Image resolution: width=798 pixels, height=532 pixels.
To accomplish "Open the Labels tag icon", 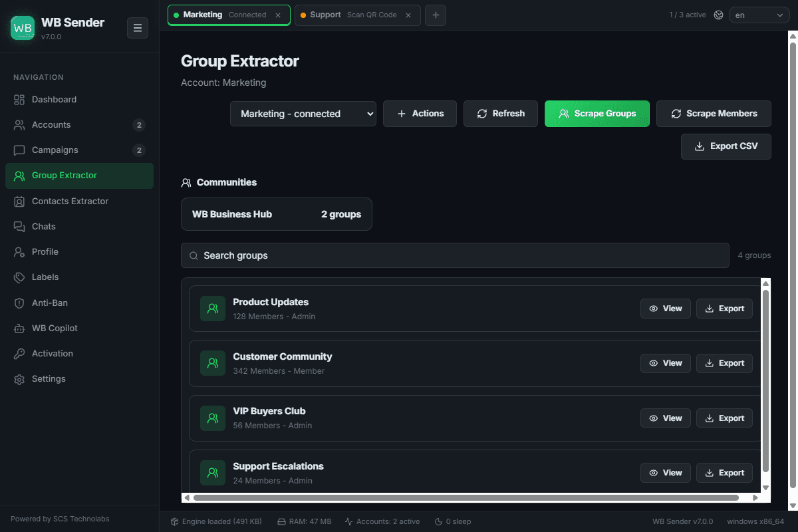I will point(19,277).
